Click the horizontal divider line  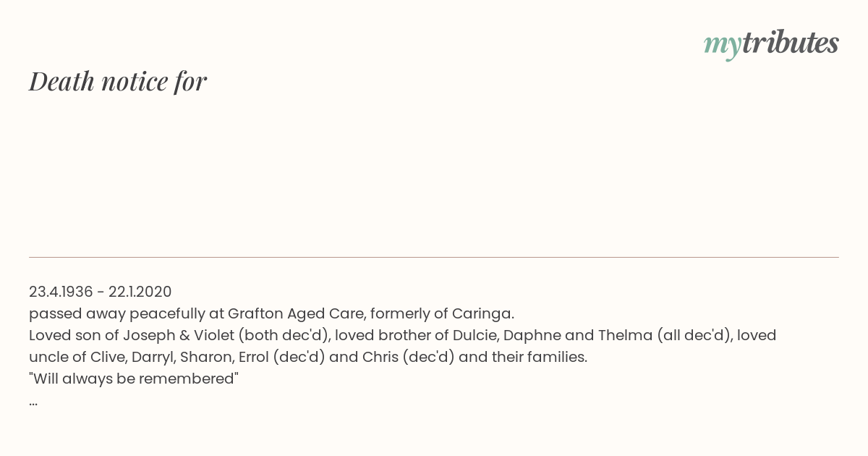[x=434, y=257]
